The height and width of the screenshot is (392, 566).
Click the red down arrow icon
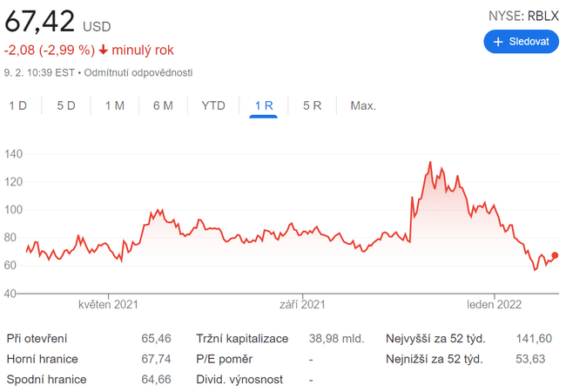tap(104, 50)
